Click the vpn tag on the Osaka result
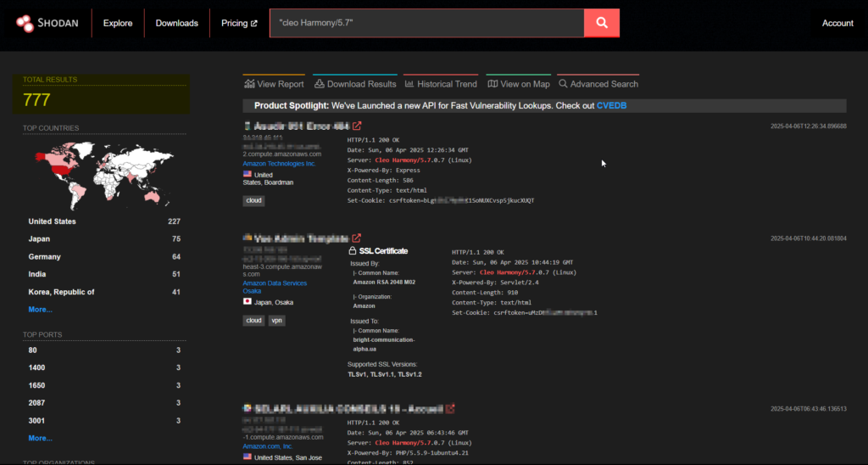 (x=277, y=321)
